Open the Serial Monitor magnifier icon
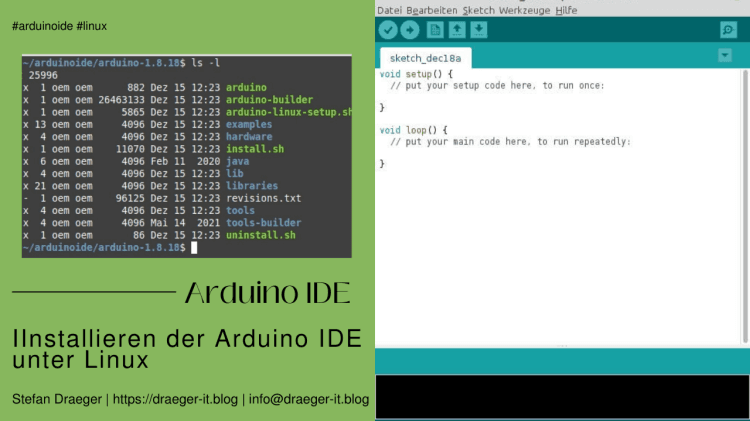Screen dimensions: 750x421 (728, 30)
